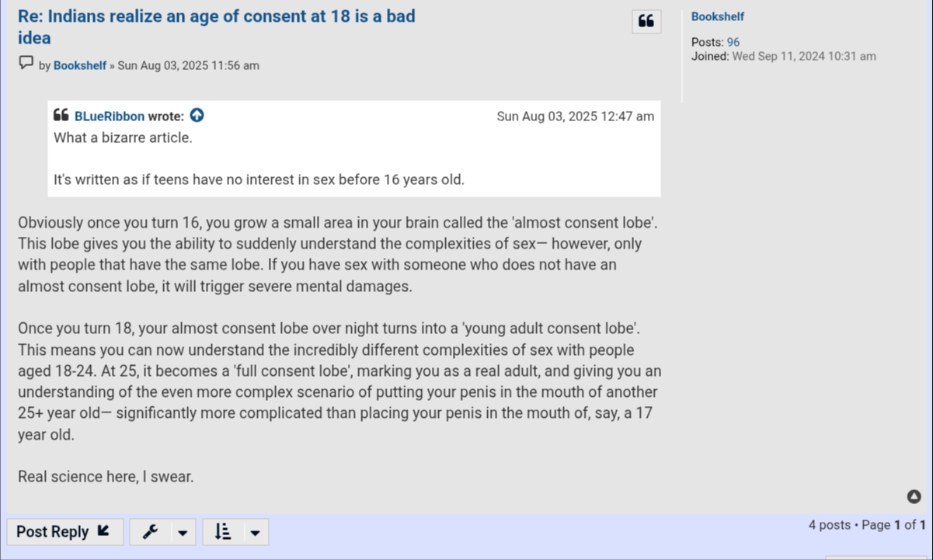Click the Bookshelf author link in the byline
This screenshot has height=560, width=933.
coord(80,66)
